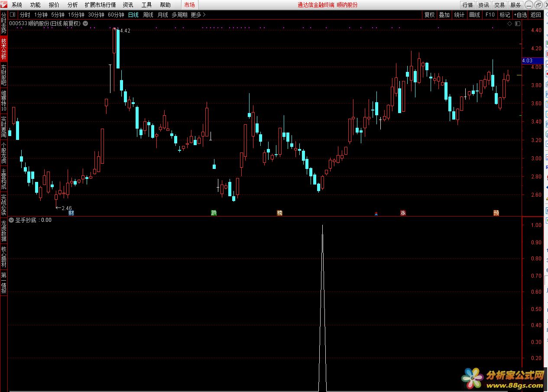Open the 主营构成 sidebar tab

(x=4, y=178)
